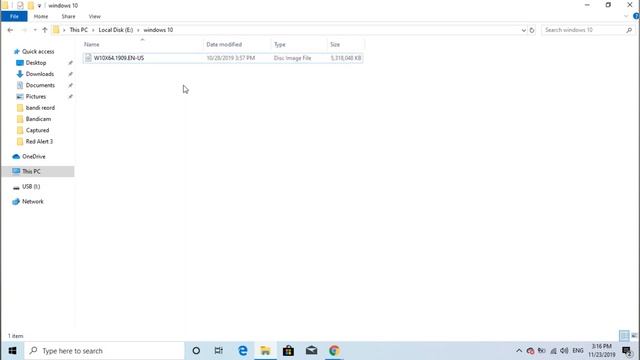Open Desktop in the navigation pane
The width and height of the screenshot is (640, 360).
click(x=36, y=63)
